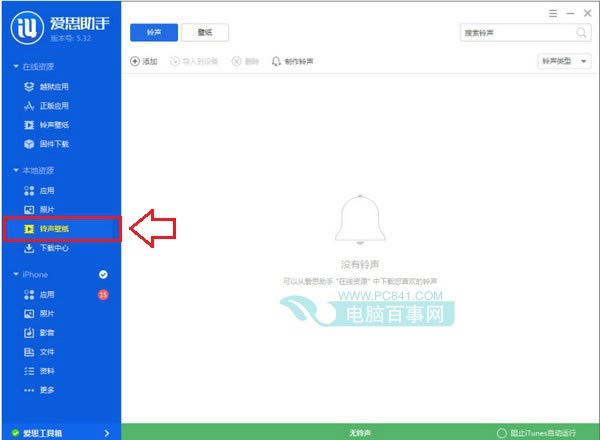Open 资料 info under iPhone
The height and width of the screenshot is (440, 600).
[x=39, y=371]
